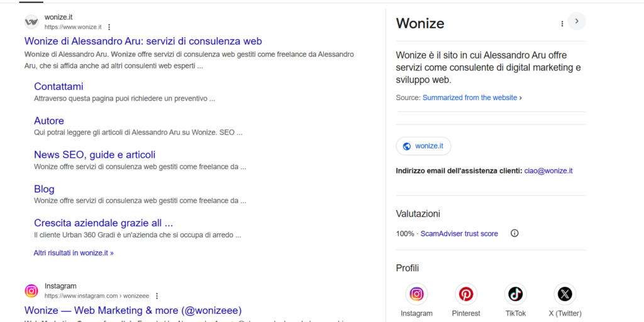Screen dimensions: 644x322
Task: Open three-dot menu beside wonize.it URL
Action: [x=109, y=27]
